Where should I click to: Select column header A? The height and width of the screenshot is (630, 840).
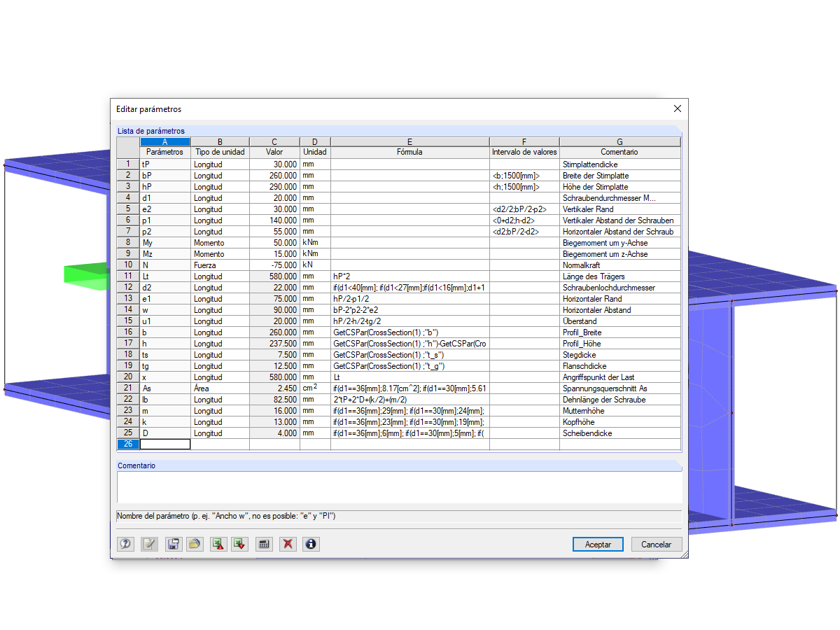coord(165,142)
